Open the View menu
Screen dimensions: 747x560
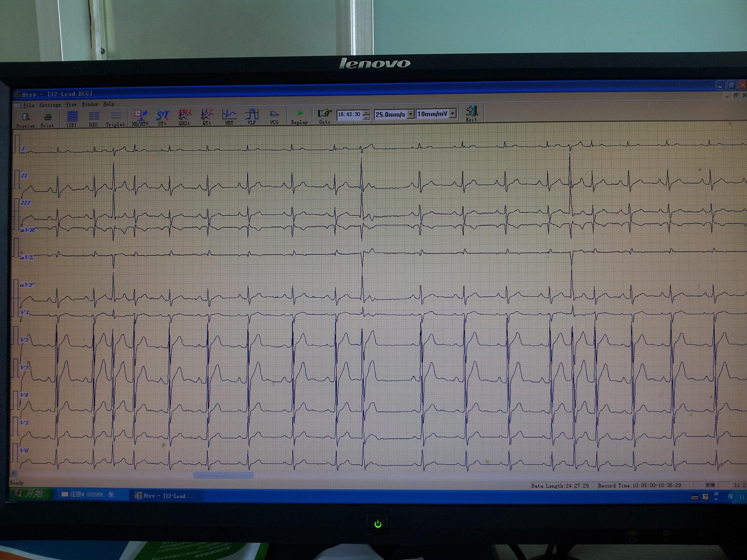pos(71,105)
